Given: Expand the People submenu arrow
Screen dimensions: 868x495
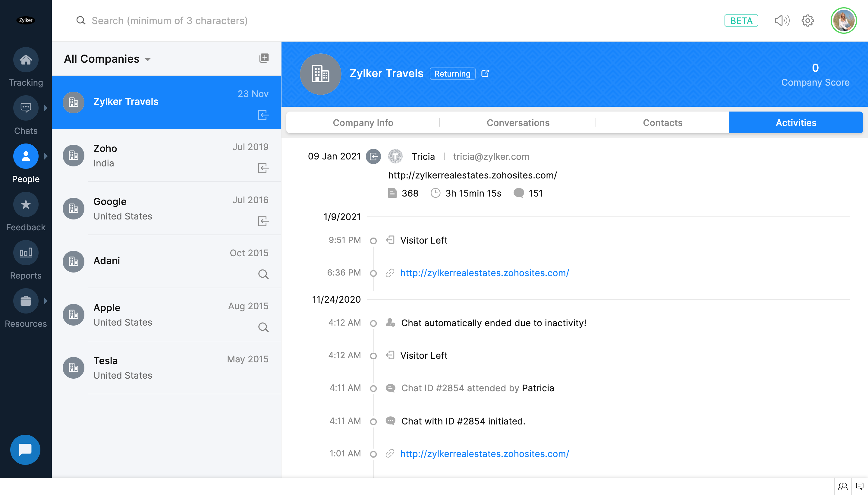Looking at the screenshot, I should pyautogui.click(x=46, y=156).
